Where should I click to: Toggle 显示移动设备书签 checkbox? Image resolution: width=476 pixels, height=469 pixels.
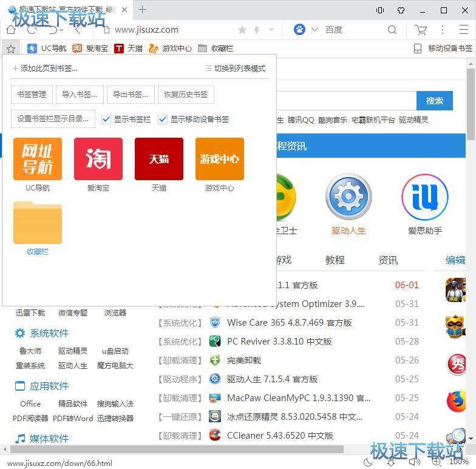pyautogui.click(x=163, y=119)
